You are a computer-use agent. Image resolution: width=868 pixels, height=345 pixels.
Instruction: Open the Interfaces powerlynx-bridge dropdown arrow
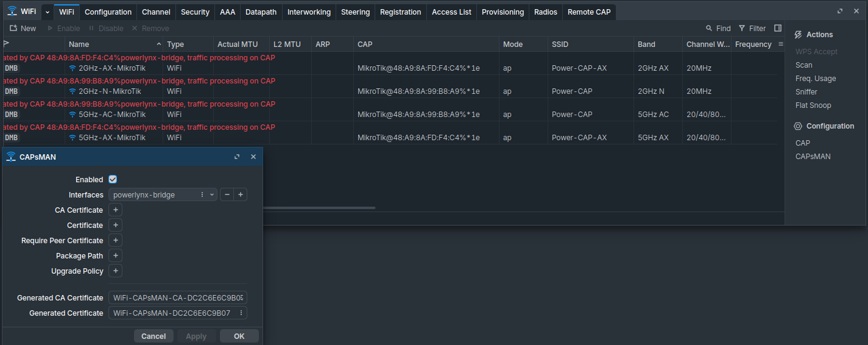coord(212,194)
